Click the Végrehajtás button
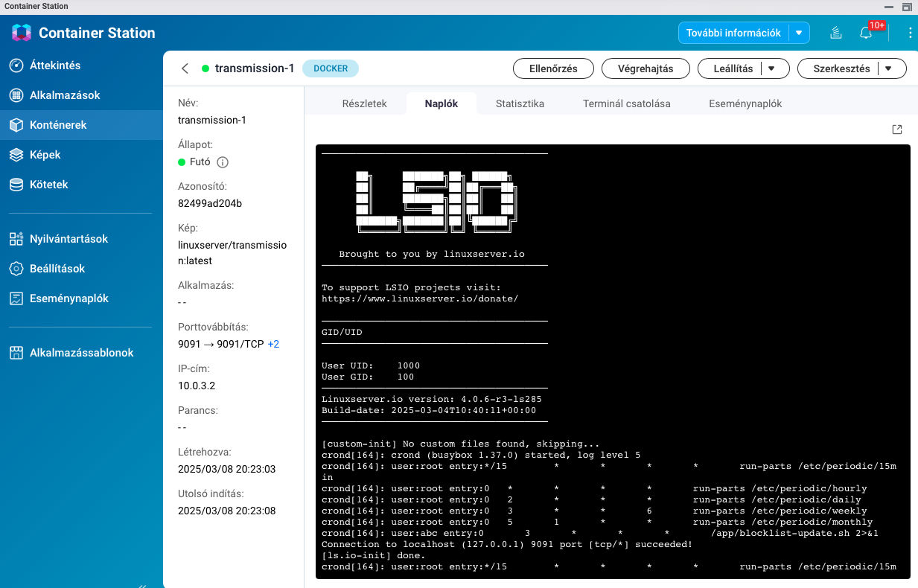 646,68
